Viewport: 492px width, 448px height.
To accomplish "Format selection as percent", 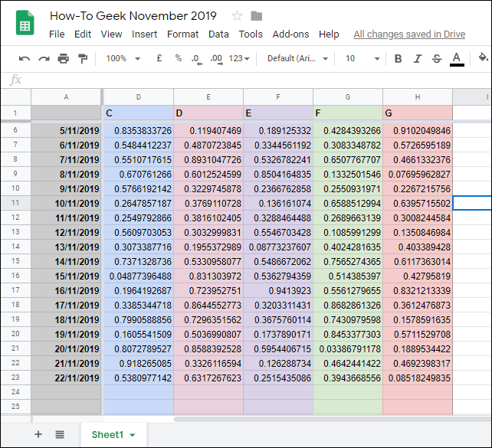I will (179, 58).
